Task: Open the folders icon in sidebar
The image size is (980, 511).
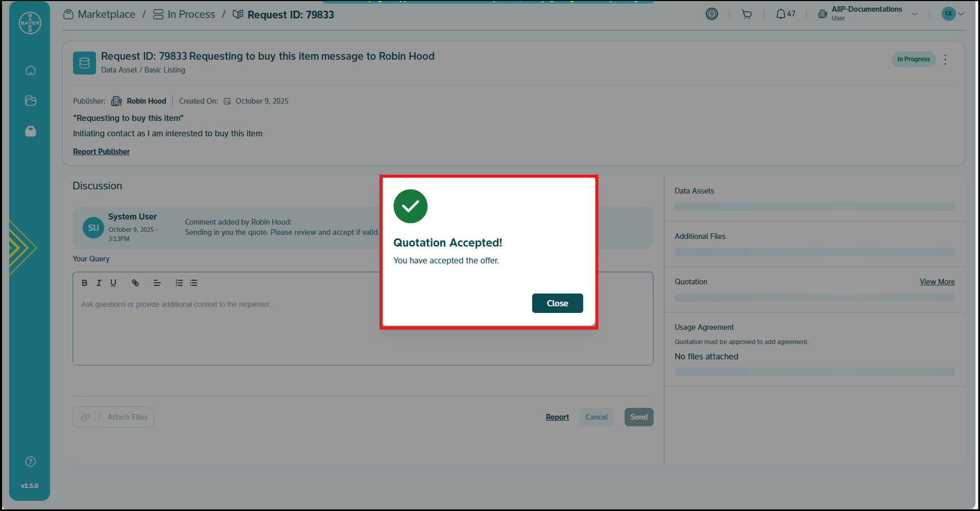Action: coord(31,101)
